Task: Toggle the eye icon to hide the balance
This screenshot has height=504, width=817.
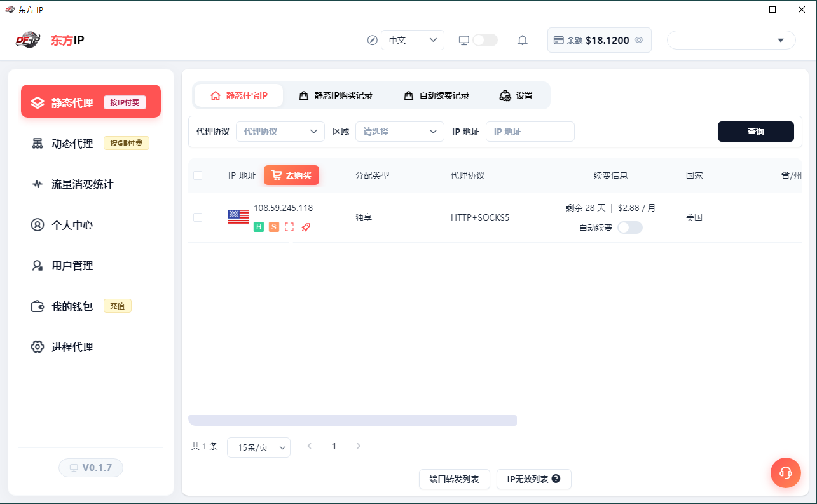Action: (x=639, y=40)
